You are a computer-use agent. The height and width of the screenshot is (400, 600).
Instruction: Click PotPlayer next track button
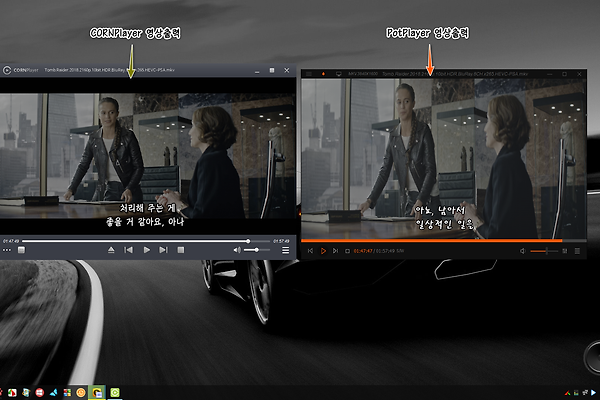[337, 251]
